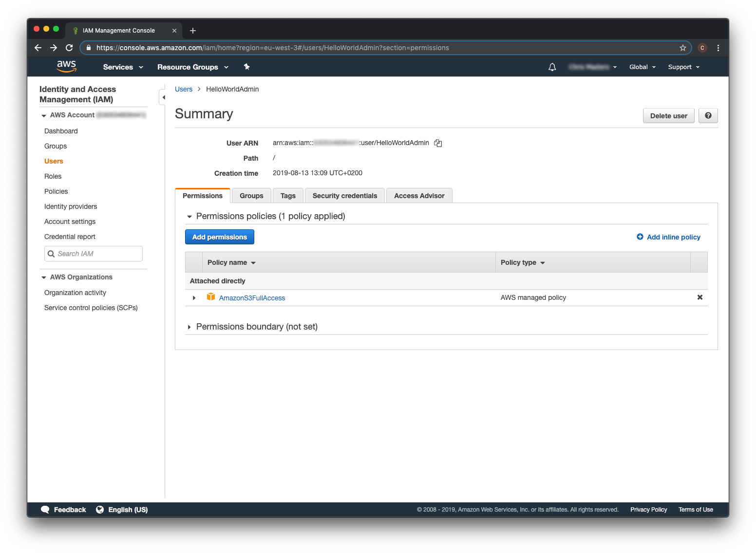
Task: Click the Feedback speech bubble icon
Action: (45, 510)
